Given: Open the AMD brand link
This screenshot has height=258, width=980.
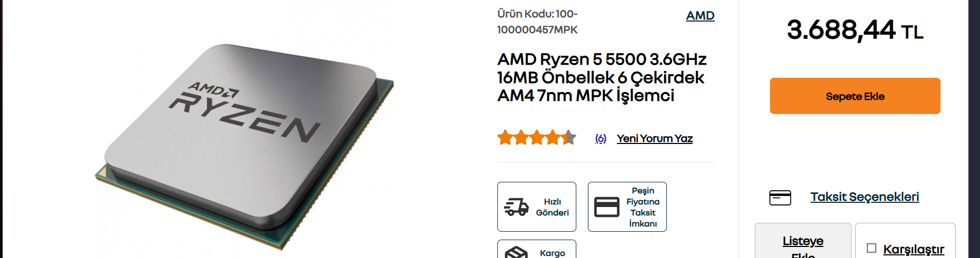Looking at the screenshot, I should 701,16.
